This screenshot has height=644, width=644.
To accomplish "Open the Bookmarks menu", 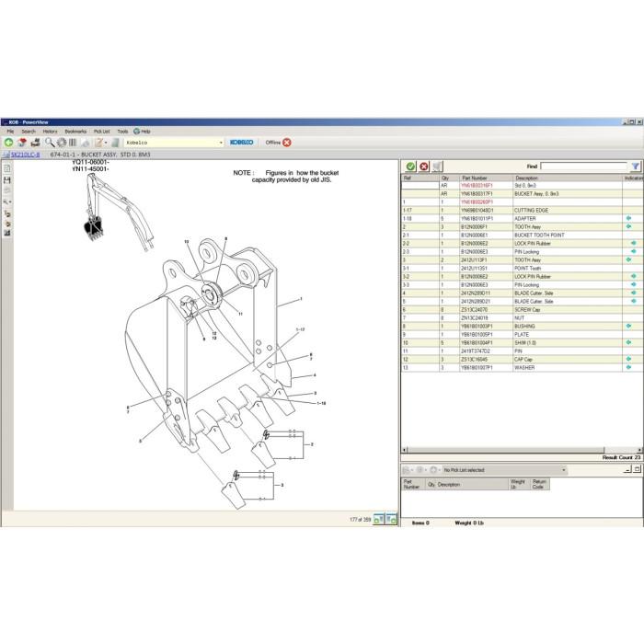I will [75, 132].
